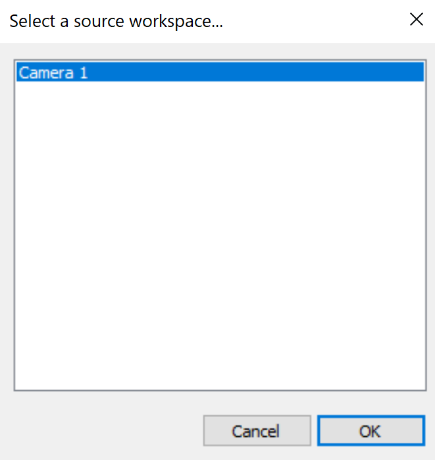Apply the selected workspace by clicking OK
The width and height of the screenshot is (435, 460).
pyautogui.click(x=371, y=431)
